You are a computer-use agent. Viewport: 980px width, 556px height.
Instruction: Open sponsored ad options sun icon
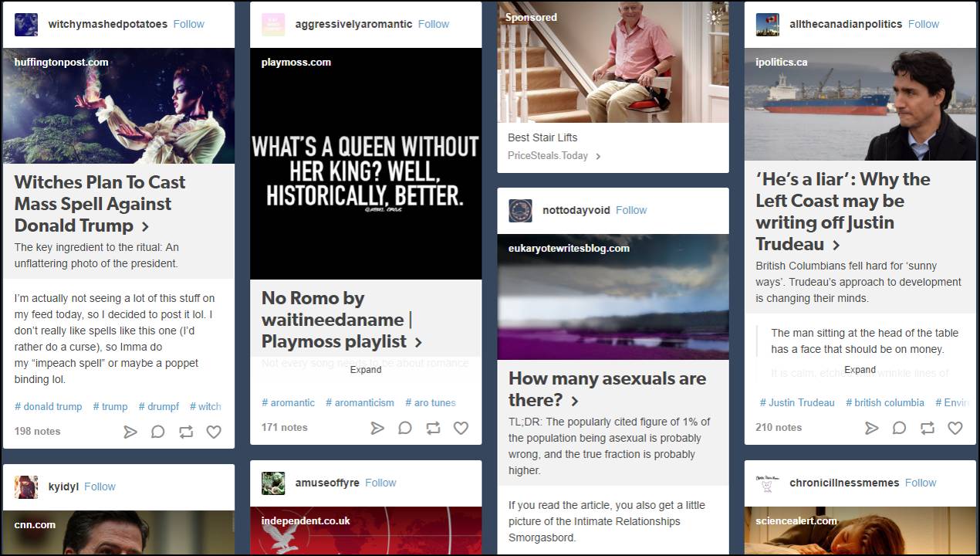click(x=714, y=18)
